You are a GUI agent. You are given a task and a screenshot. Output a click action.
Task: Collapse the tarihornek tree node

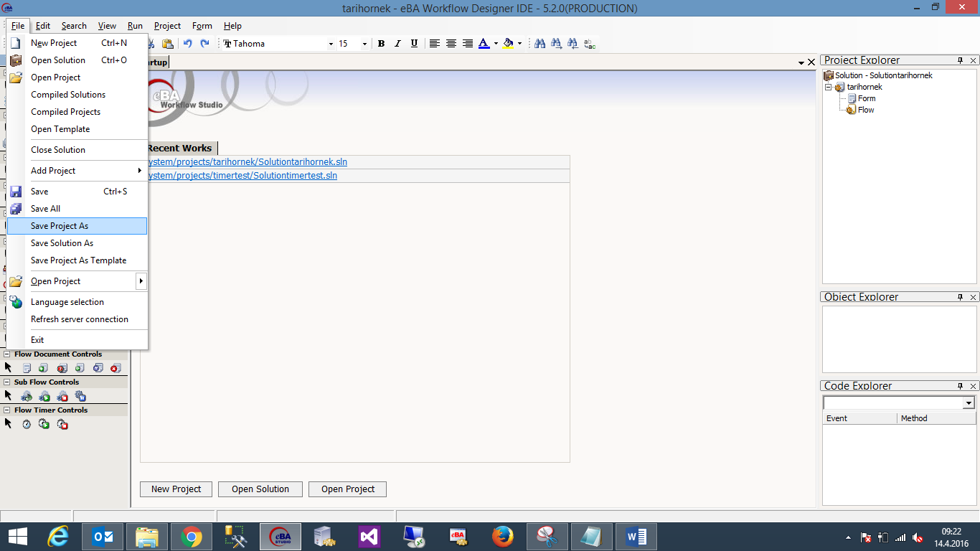click(x=828, y=87)
